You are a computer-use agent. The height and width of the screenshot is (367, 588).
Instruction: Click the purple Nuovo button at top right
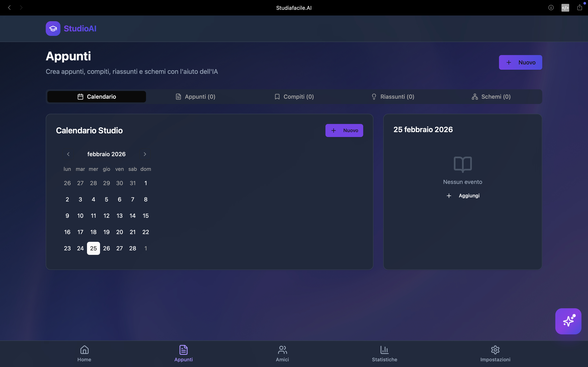click(x=520, y=62)
